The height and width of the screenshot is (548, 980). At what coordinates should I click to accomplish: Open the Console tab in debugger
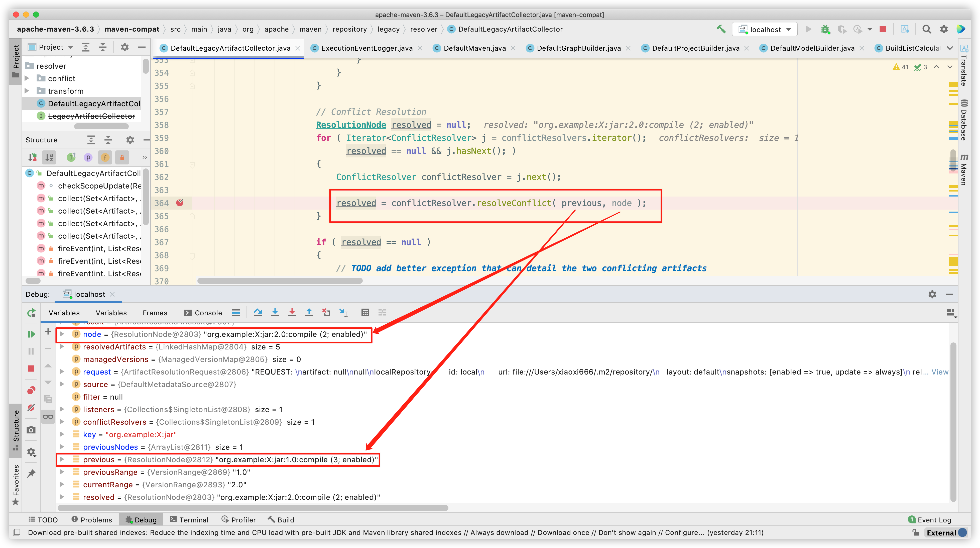coord(203,313)
